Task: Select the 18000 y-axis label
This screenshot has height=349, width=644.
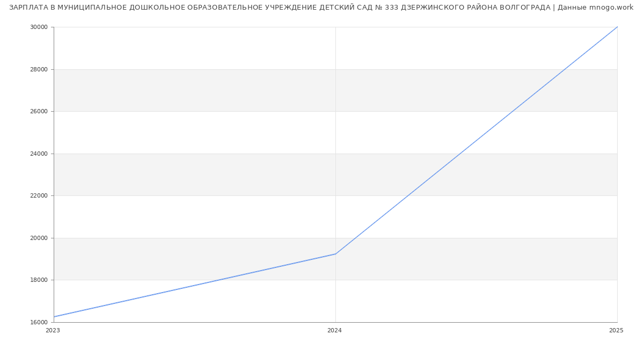Action: tap(40, 280)
